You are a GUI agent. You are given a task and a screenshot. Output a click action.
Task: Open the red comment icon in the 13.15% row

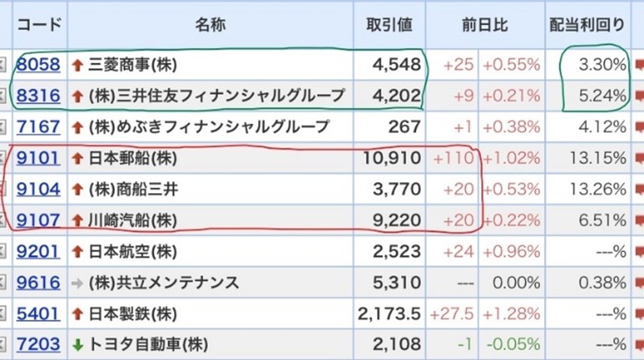pyautogui.click(x=639, y=159)
